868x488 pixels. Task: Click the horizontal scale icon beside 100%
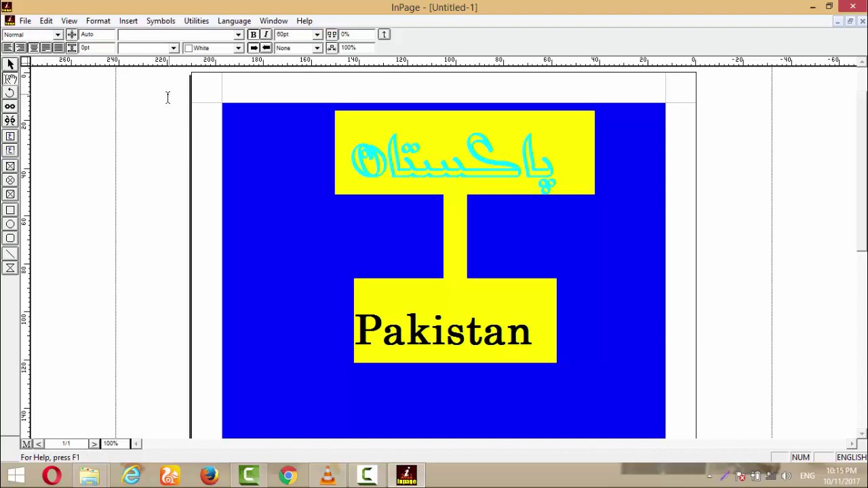tap(332, 47)
